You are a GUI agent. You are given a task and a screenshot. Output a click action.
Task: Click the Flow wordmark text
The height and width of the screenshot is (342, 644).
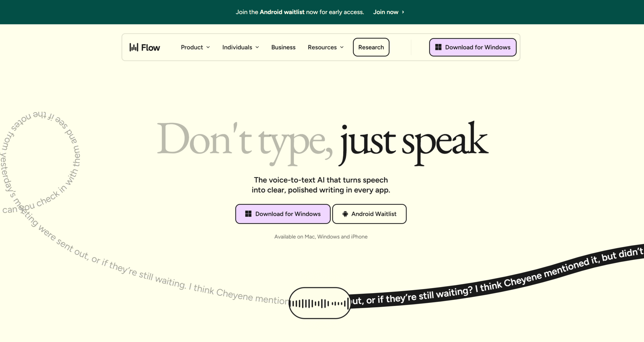click(151, 48)
